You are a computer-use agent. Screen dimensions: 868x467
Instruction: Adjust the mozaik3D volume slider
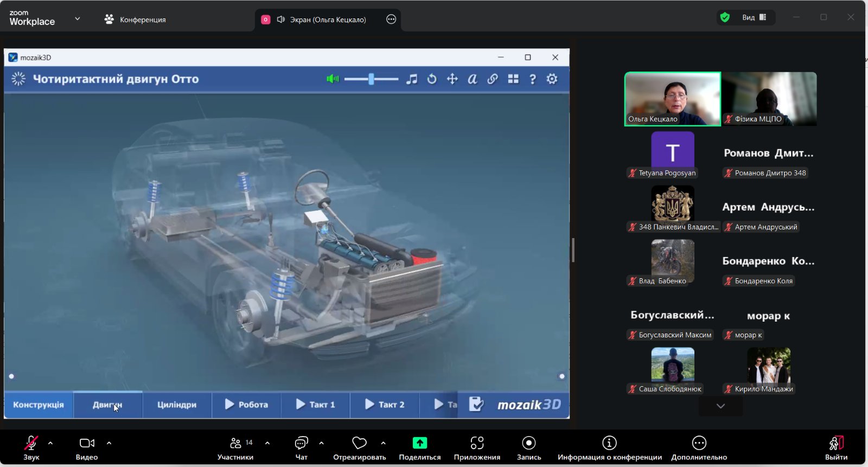[371, 79]
